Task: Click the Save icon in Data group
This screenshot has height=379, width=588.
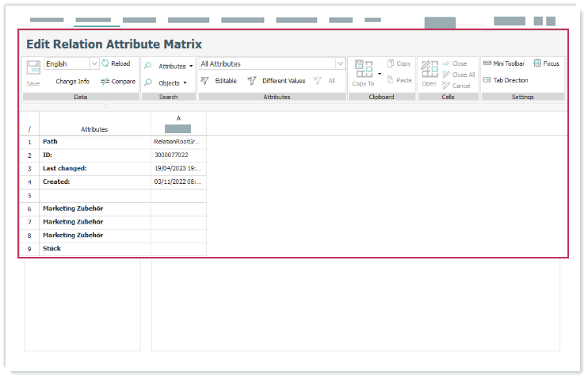Action: click(33, 68)
